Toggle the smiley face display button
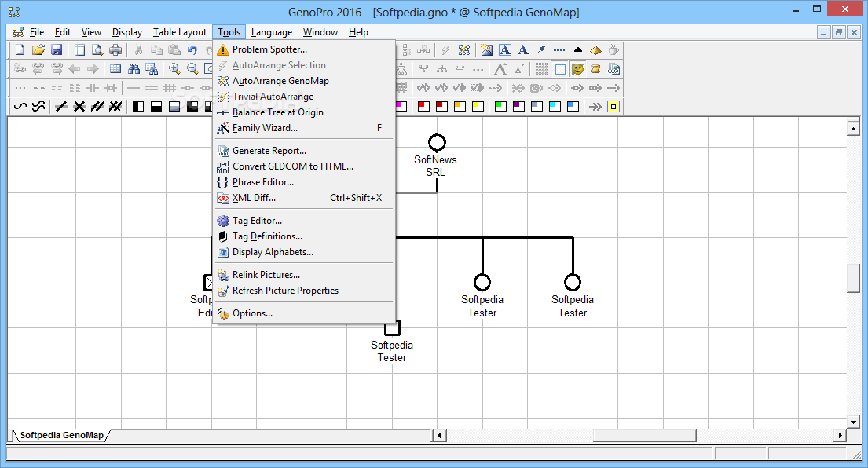 [578, 68]
